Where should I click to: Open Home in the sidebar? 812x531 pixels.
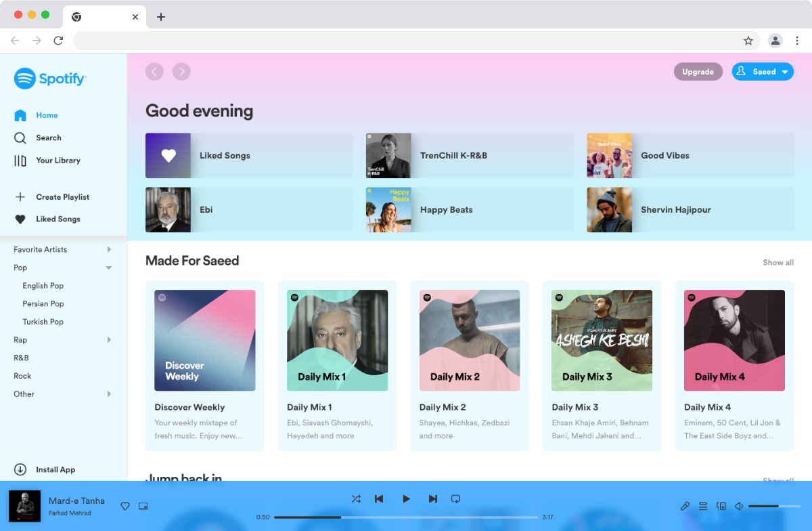37,115
